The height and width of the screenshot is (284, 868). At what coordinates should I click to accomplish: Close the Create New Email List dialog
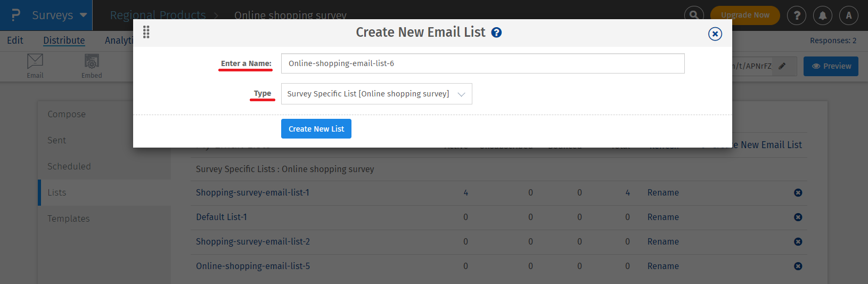pyautogui.click(x=715, y=34)
